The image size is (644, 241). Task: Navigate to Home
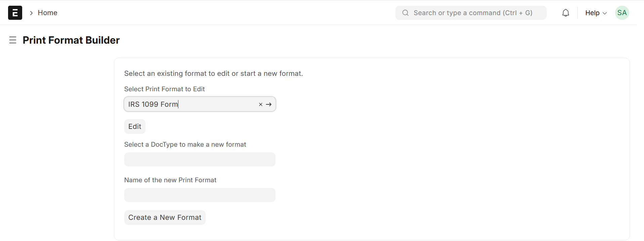click(x=47, y=12)
